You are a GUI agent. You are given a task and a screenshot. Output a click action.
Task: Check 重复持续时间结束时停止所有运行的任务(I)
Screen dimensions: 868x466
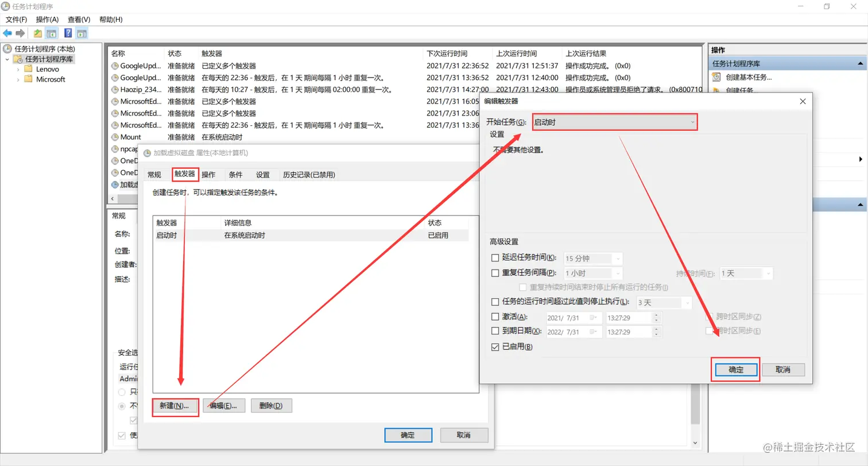[x=523, y=287]
